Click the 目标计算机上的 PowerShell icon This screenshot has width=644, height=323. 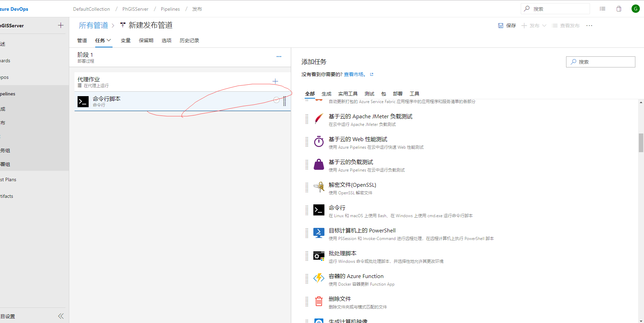point(319,233)
